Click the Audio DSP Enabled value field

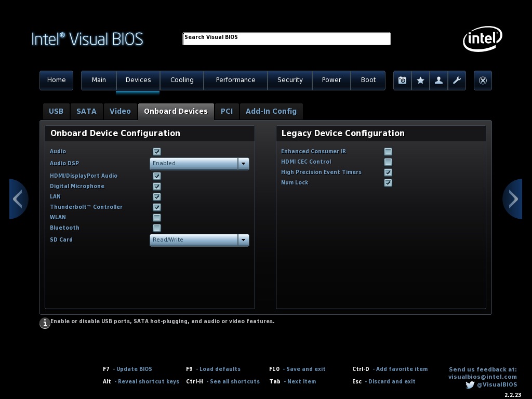[194, 164]
